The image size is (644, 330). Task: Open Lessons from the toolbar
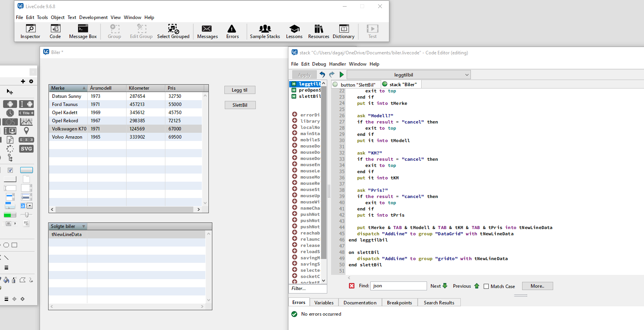pyautogui.click(x=294, y=31)
